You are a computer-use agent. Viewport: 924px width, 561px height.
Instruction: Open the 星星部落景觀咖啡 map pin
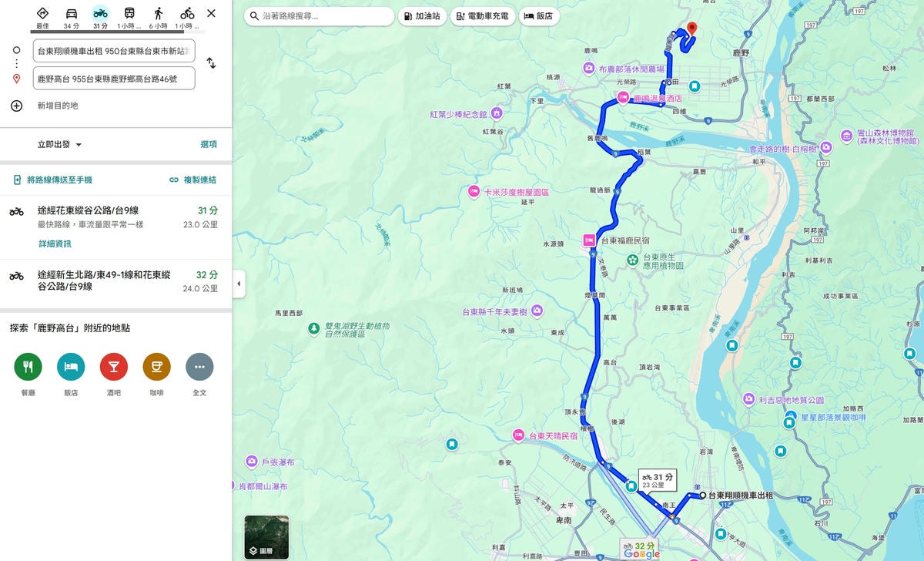click(790, 418)
